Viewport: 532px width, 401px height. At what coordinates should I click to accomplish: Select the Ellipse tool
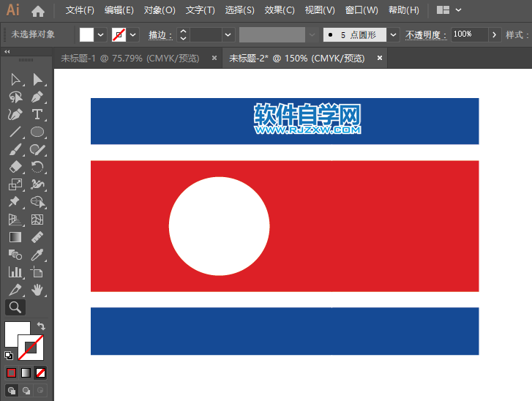pyautogui.click(x=37, y=132)
